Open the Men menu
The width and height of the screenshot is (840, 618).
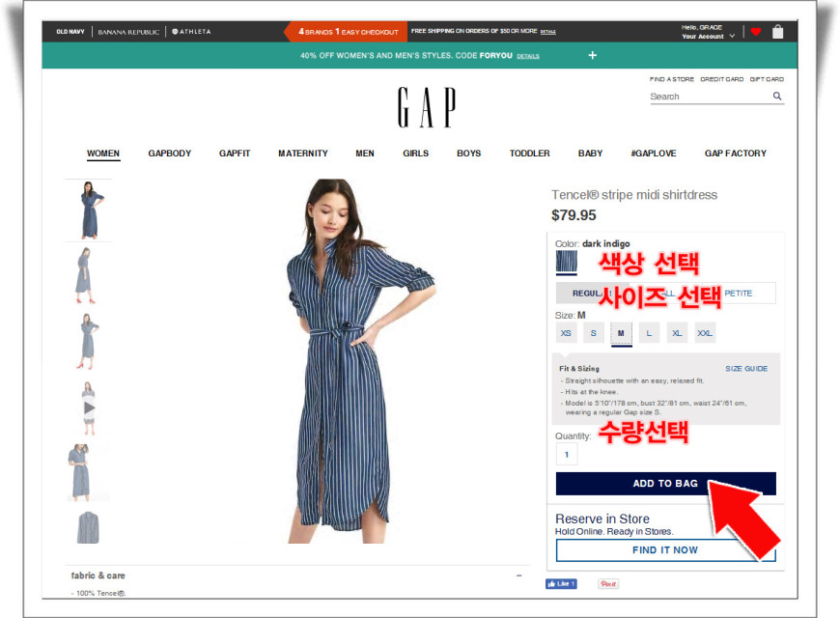point(365,154)
